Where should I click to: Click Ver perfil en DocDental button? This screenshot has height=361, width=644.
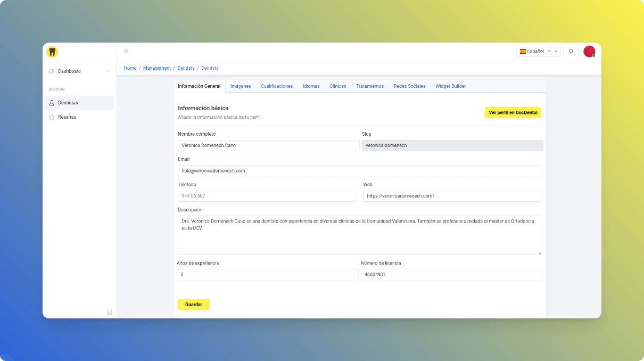tap(513, 112)
